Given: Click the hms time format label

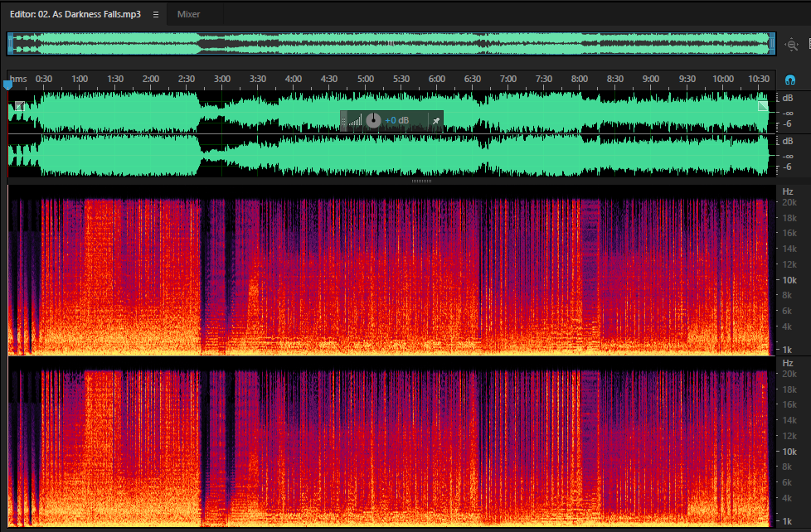Looking at the screenshot, I should (x=18, y=79).
